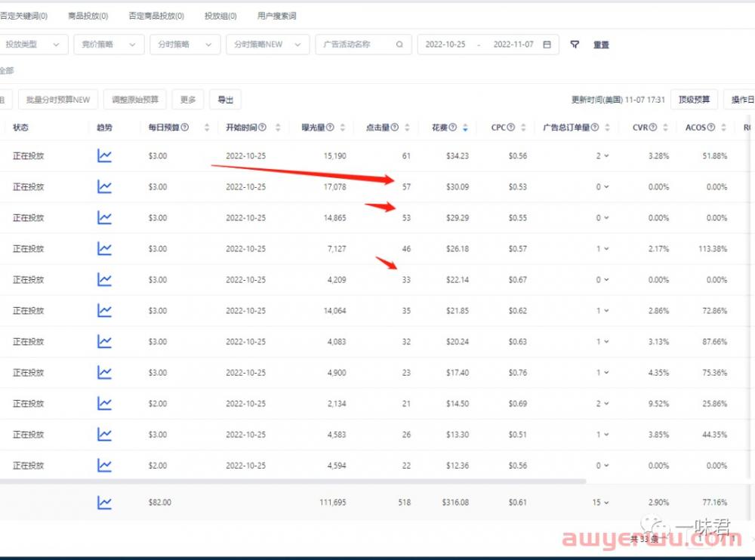Switch to the 用户搜索词 tab
This screenshot has height=560, width=755.
tap(276, 16)
